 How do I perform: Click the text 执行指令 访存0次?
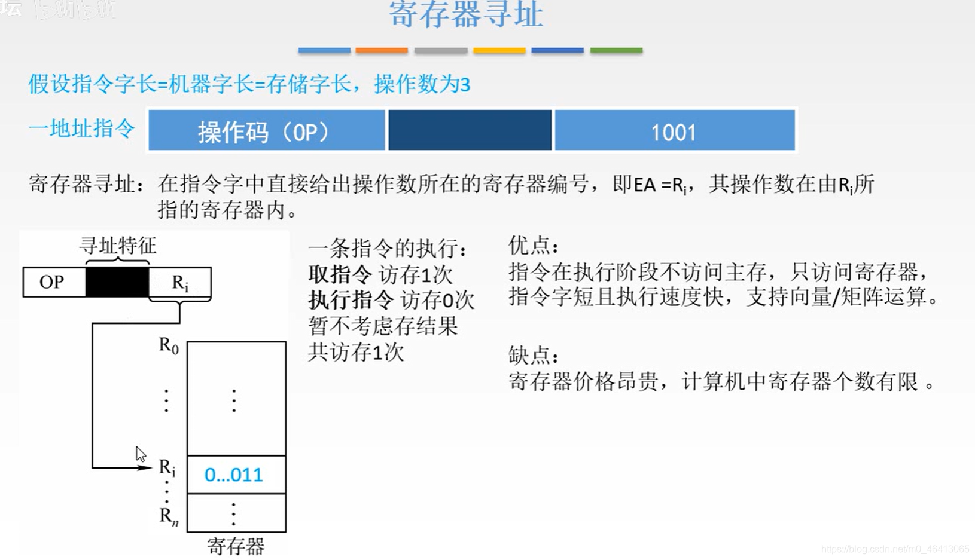(391, 300)
